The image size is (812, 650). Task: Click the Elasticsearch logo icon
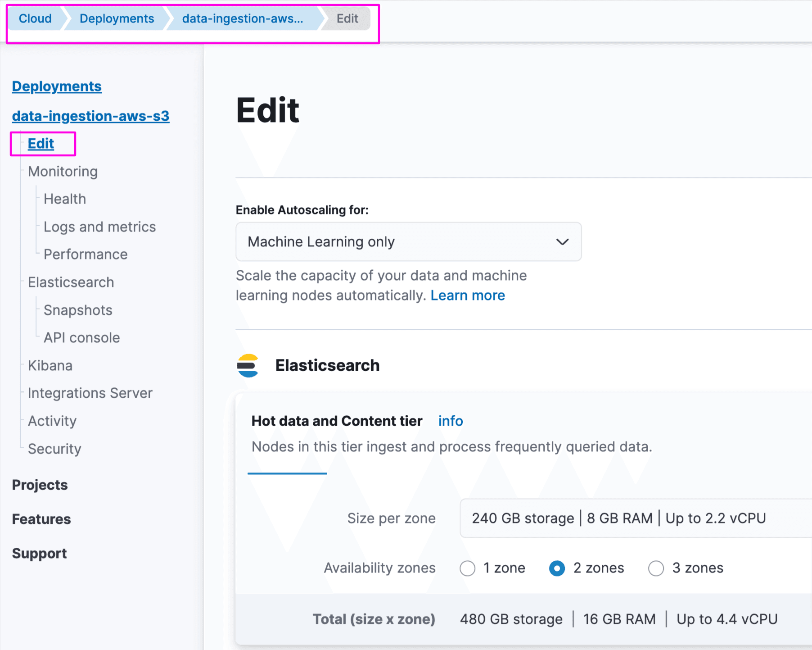248,365
